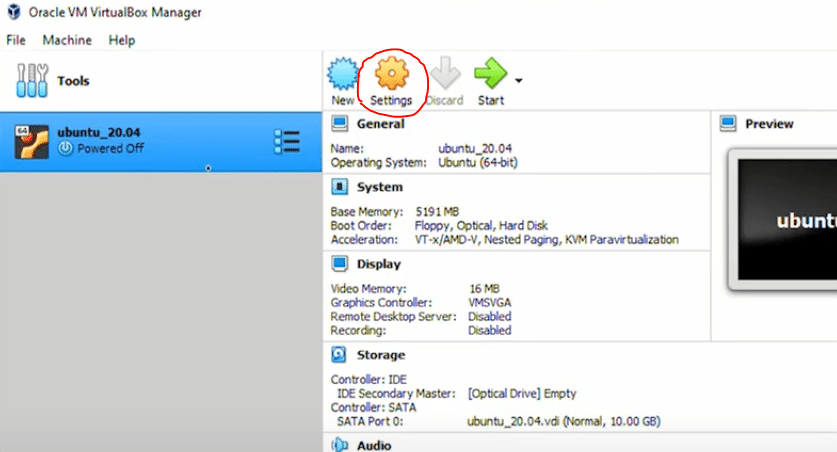Open Start button dropdown arrow

click(x=519, y=80)
